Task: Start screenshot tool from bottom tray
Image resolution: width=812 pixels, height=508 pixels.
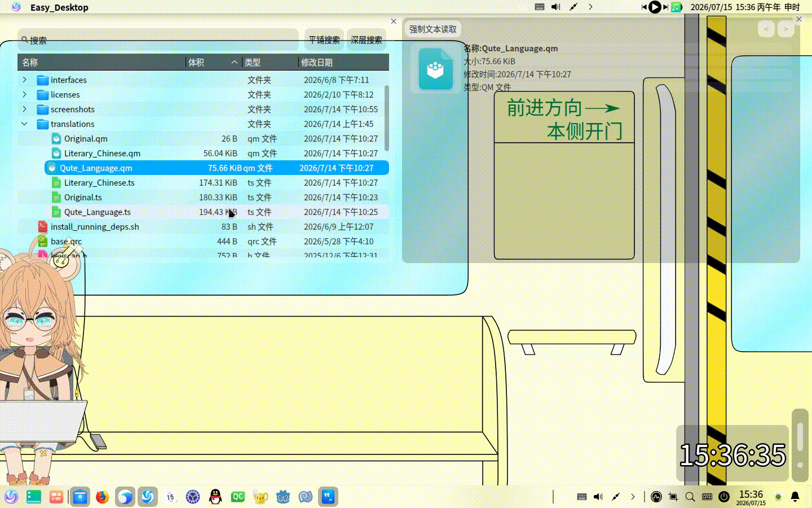Action: 673,497
